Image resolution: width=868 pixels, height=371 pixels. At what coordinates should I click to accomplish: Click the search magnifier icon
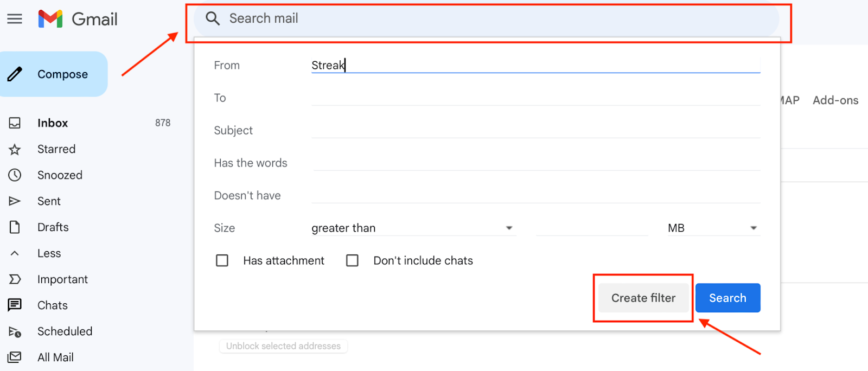pos(213,18)
